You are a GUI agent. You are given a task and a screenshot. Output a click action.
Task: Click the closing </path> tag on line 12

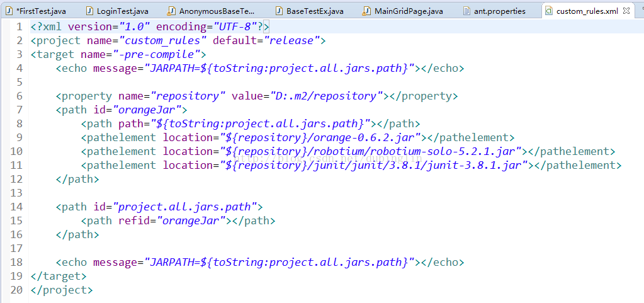coord(77,180)
